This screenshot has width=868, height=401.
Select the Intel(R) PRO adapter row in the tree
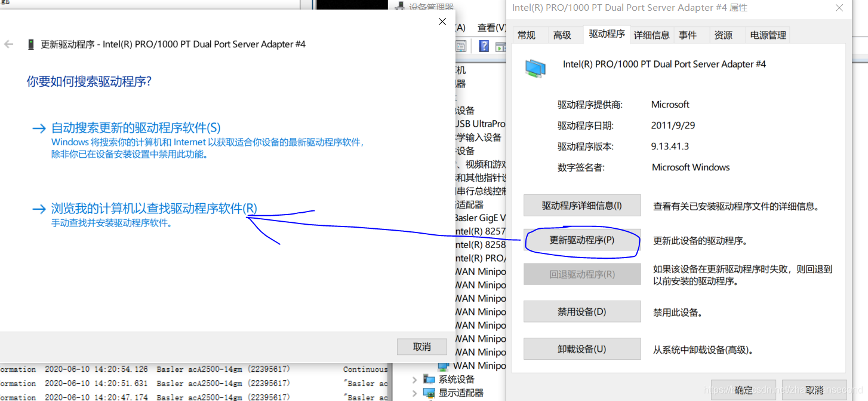[x=480, y=258]
